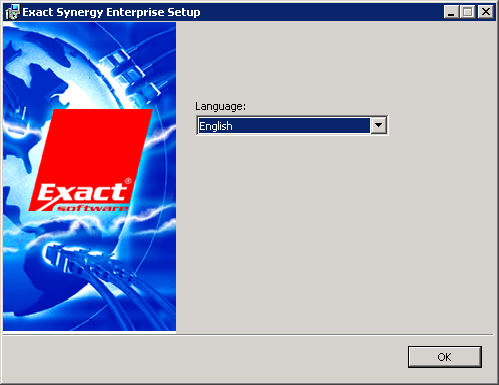Click the OK button

445,357
